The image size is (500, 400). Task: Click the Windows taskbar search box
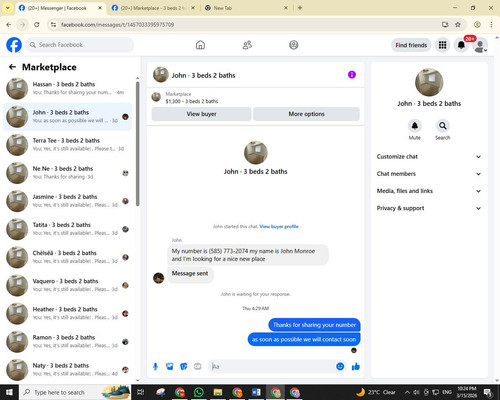76,392
